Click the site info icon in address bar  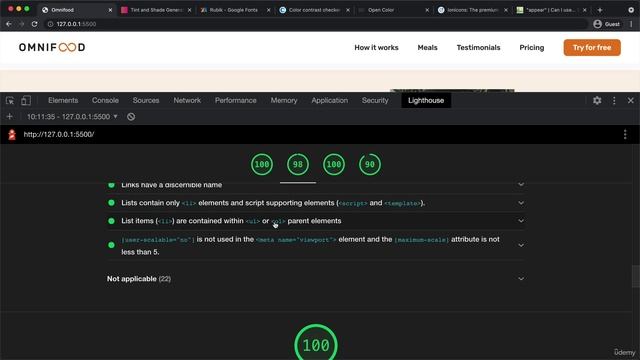click(50, 24)
